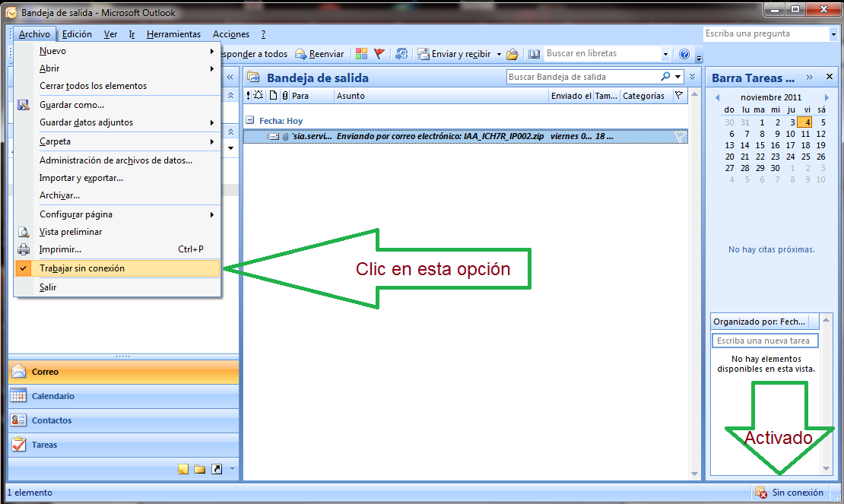The image size is (844, 504).
Task: Collapse the navigation pane with double arrows
Action: coord(230,78)
